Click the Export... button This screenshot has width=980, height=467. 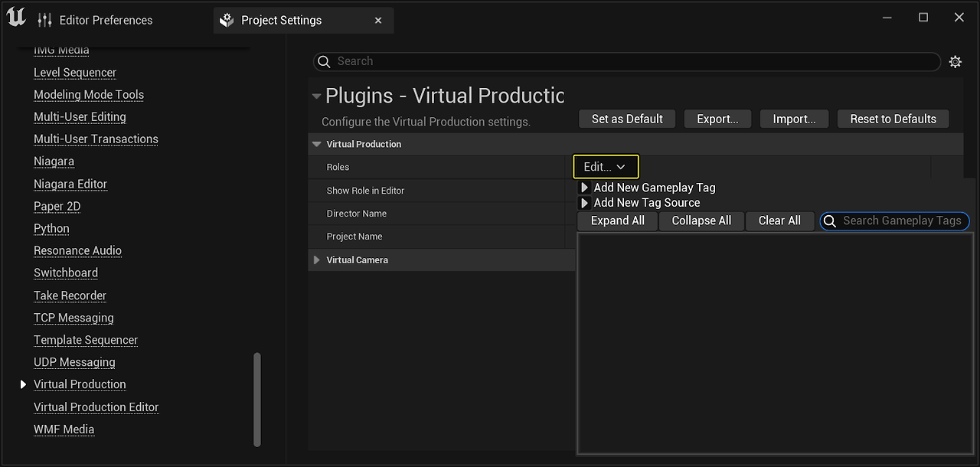(x=717, y=119)
